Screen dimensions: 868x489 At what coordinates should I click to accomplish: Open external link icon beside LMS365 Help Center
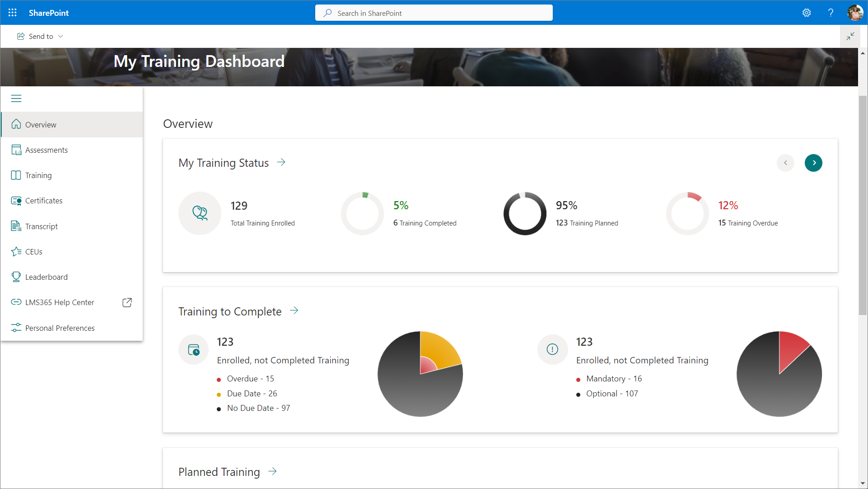(127, 302)
